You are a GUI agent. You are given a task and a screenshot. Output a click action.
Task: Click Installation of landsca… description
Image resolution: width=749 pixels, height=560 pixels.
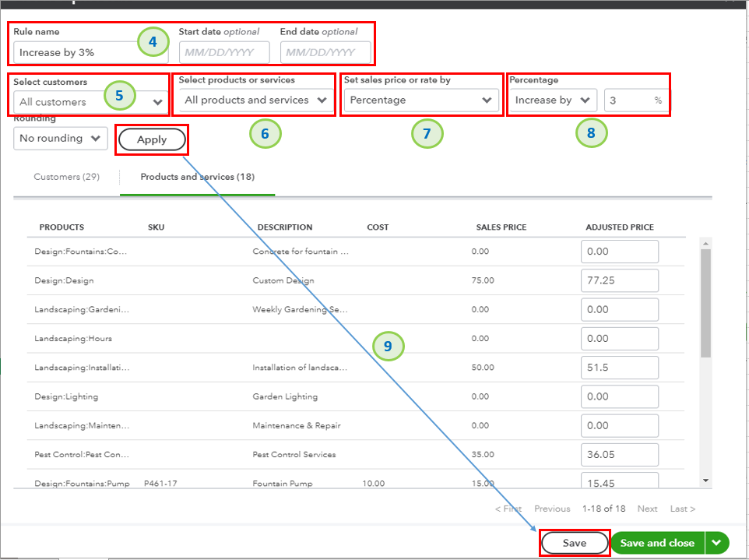(x=300, y=368)
